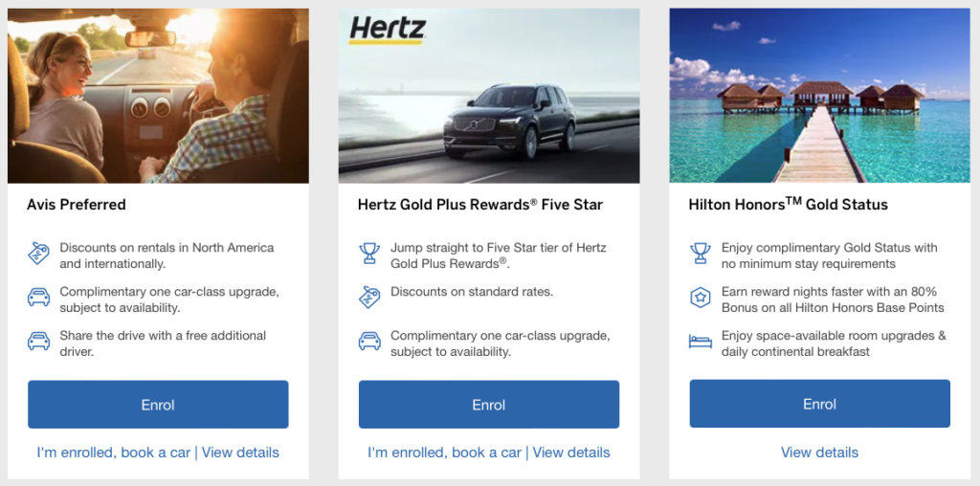980x486 pixels.
Task: Click the Hertz discount tag icon
Action: pyautogui.click(x=369, y=298)
